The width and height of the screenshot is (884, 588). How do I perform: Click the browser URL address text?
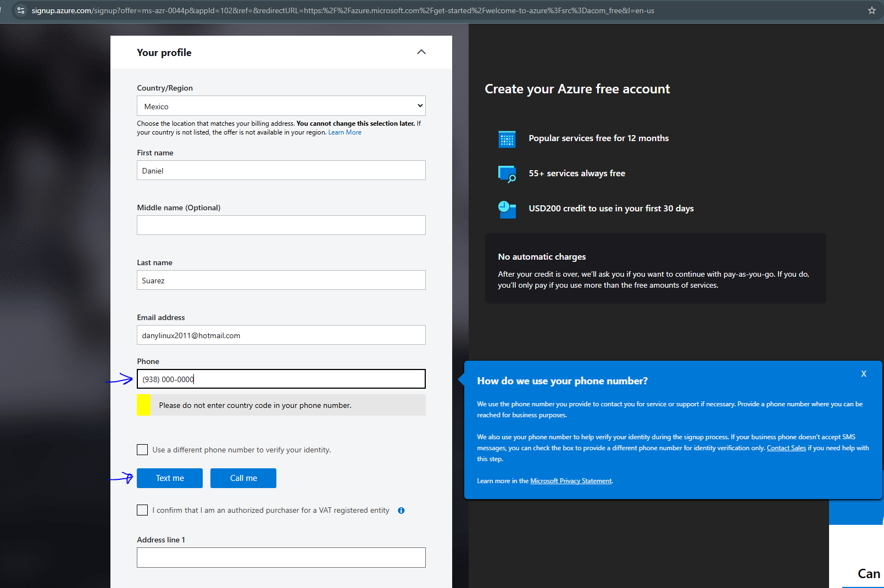pos(343,10)
